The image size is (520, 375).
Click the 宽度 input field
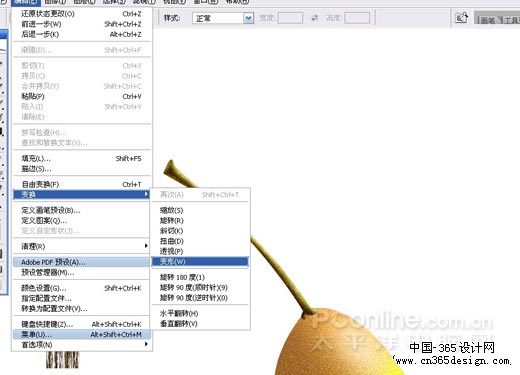pyautogui.click(x=290, y=18)
